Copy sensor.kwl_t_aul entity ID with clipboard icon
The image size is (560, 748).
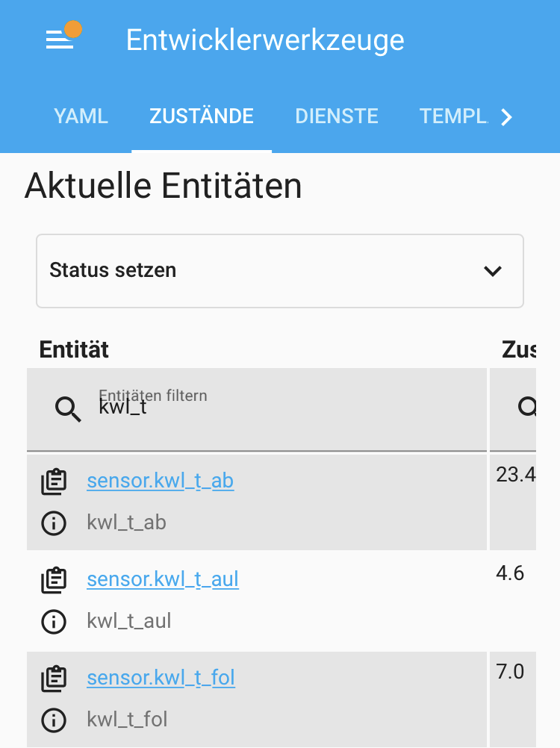tap(54, 580)
